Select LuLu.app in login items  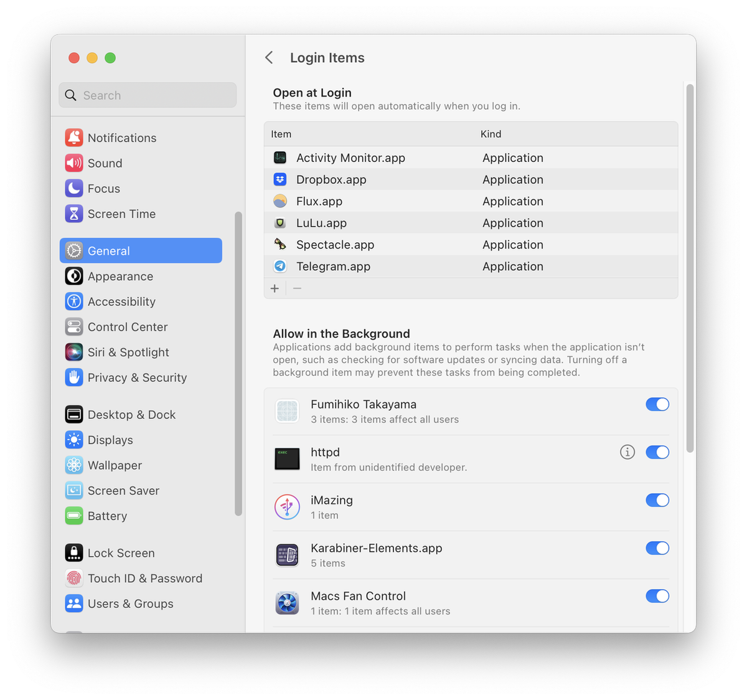[321, 223]
